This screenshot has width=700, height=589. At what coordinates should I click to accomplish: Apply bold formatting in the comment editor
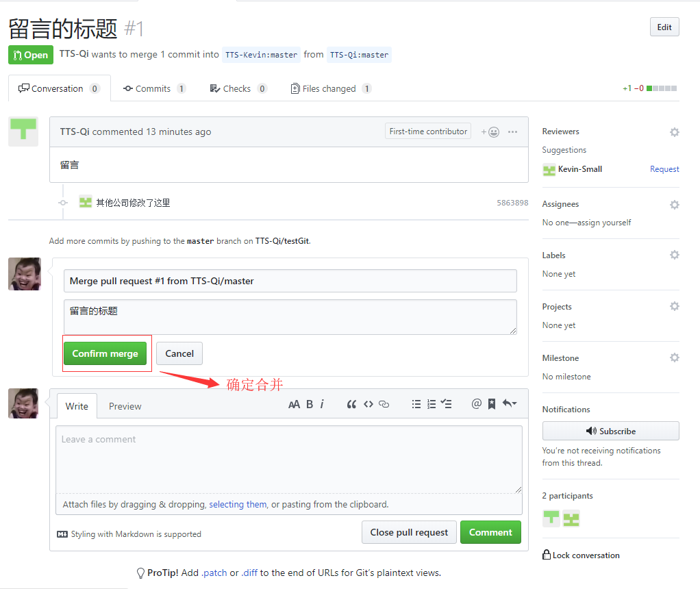click(x=310, y=405)
